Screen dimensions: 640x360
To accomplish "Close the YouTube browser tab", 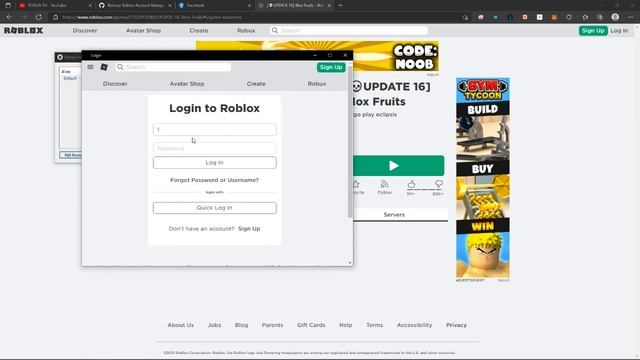I will pyautogui.click(x=90, y=6).
